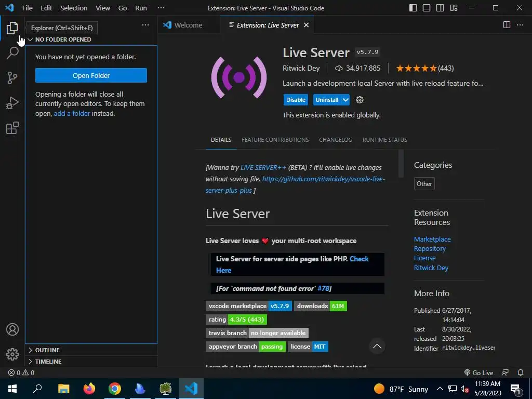Click the Disable button
The width and height of the screenshot is (532, 399).
coord(296,100)
